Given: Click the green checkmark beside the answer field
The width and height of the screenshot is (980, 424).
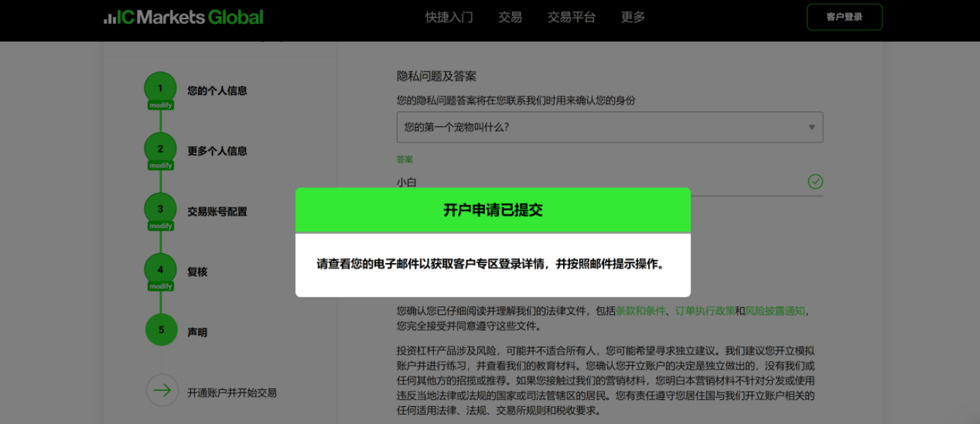Looking at the screenshot, I should point(815,182).
